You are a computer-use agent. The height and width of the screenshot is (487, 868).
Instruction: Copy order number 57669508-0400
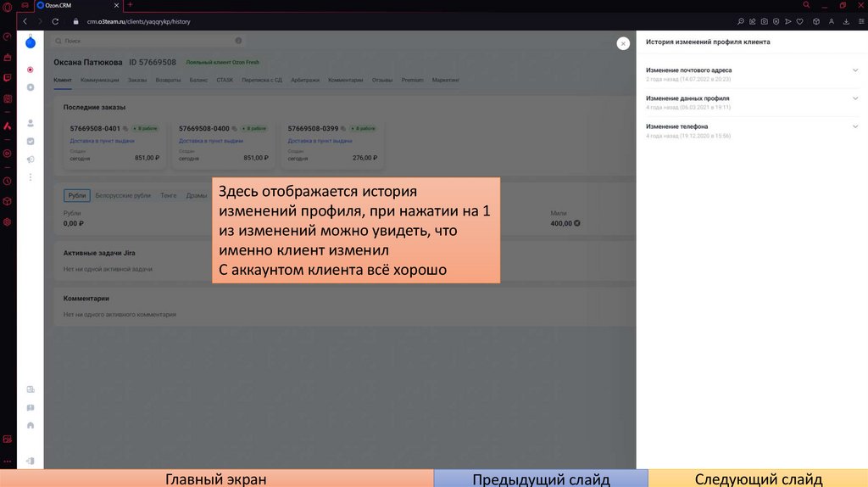(x=234, y=128)
